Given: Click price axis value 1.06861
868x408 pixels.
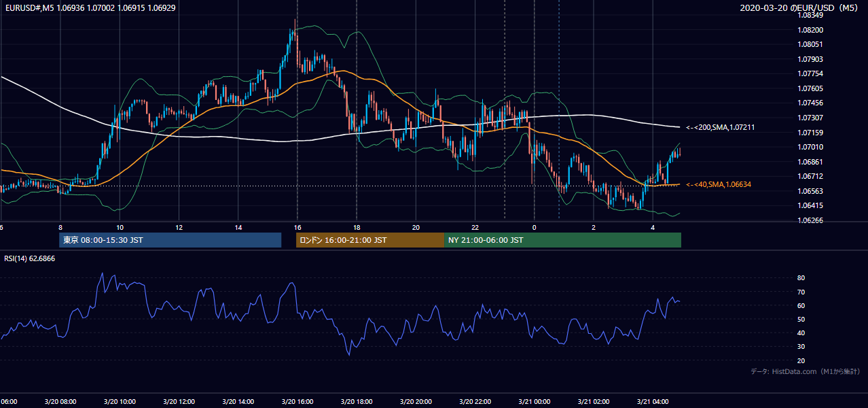Looking at the screenshot, I should pyautogui.click(x=812, y=162).
